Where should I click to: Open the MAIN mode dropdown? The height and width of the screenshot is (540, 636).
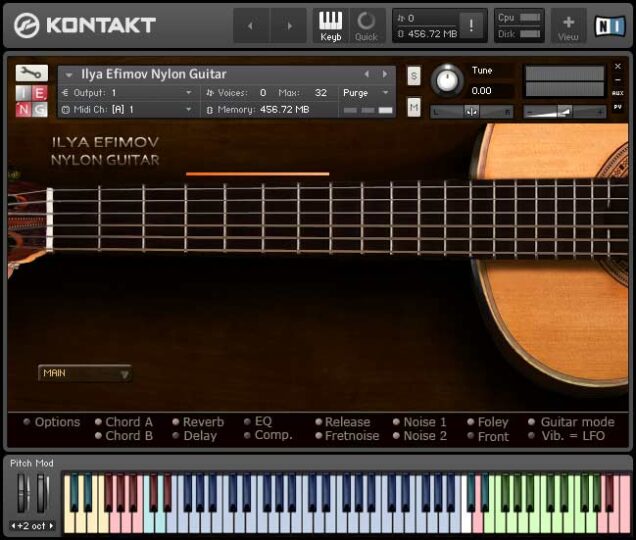85,374
